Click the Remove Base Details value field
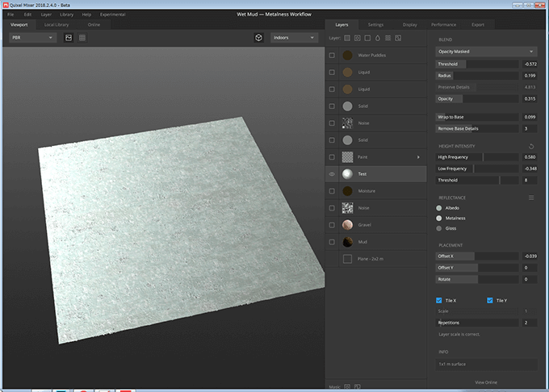Viewport: 549px width, 392px height. tap(530, 129)
